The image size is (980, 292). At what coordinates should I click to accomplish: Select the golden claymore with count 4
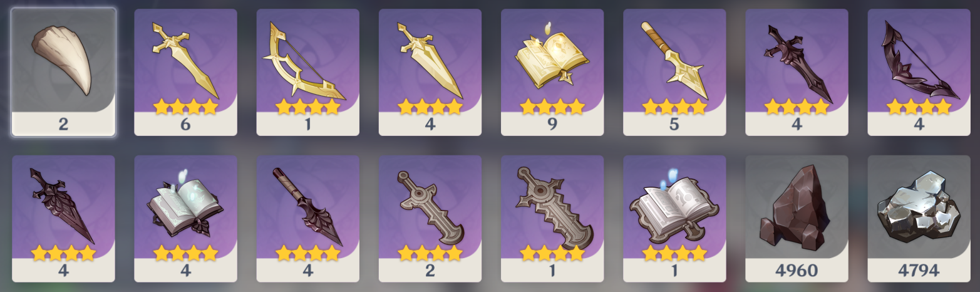[430, 72]
